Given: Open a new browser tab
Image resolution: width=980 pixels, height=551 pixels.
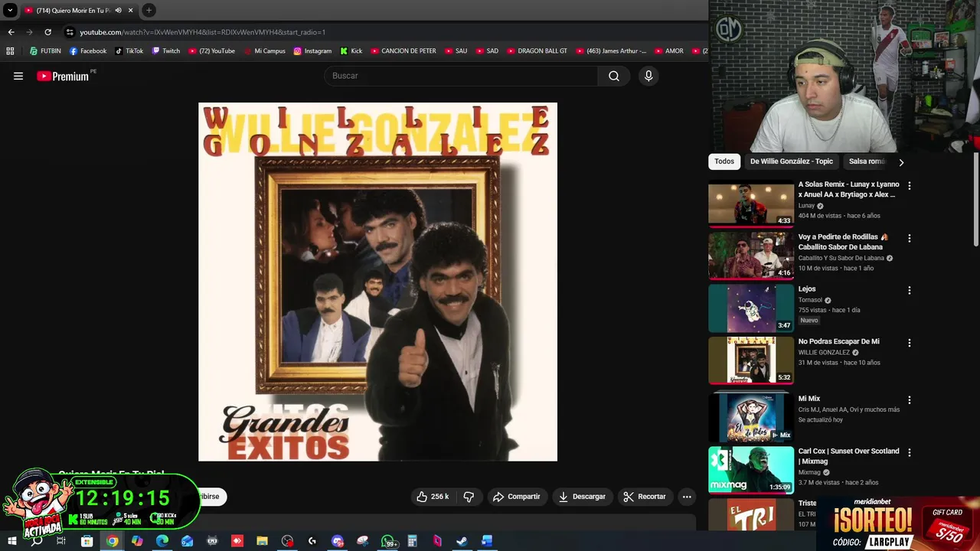Looking at the screenshot, I should point(149,11).
